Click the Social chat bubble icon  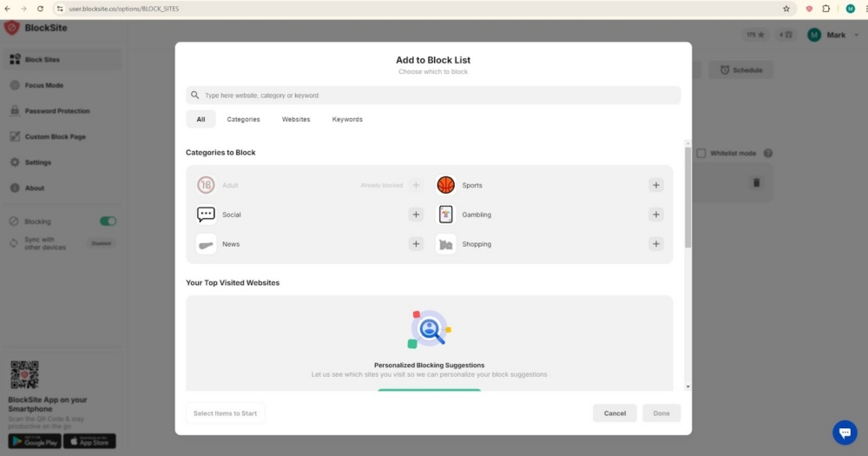point(206,215)
